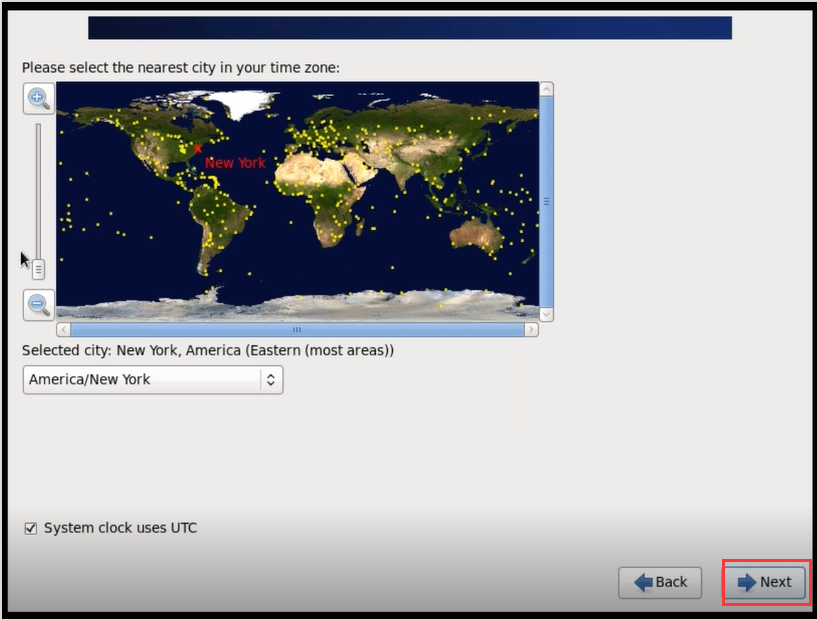Click map vertical scrollbar up arrow
Image resolution: width=818 pixels, height=620 pixels.
coord(546,89)
